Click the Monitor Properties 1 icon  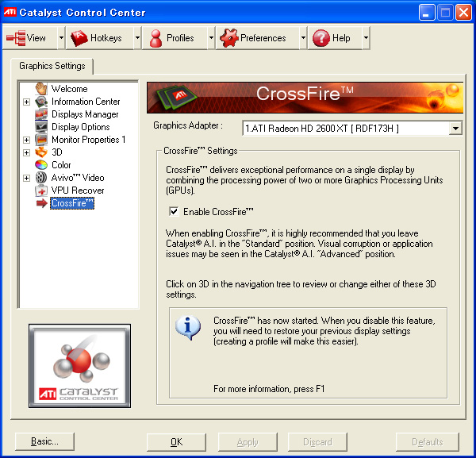[x=41, y=140]
